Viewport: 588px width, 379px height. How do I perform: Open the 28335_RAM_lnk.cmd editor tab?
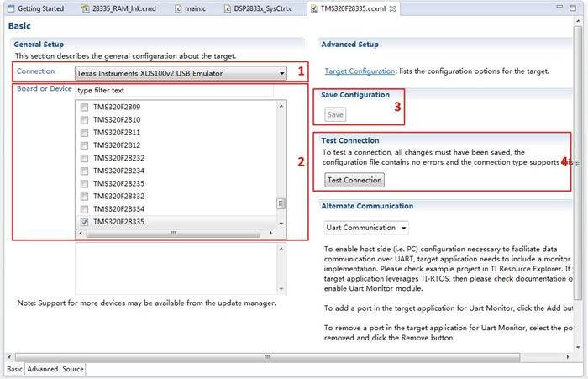point(119,8)
